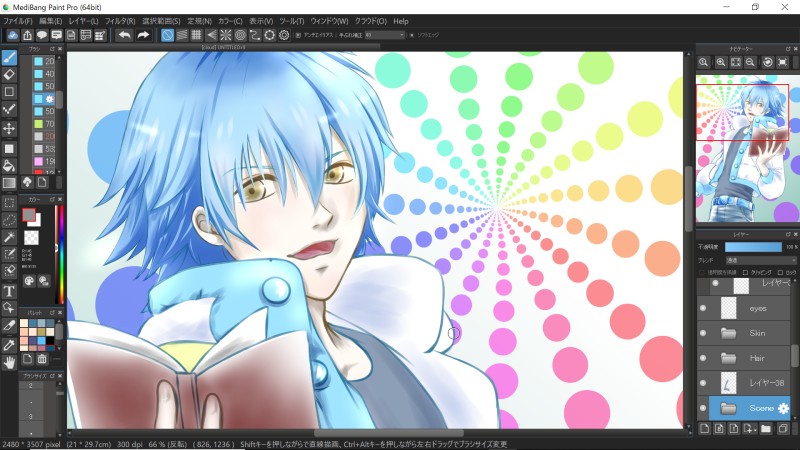
Task: Select the Gradient tool
Action: [9, 183]
